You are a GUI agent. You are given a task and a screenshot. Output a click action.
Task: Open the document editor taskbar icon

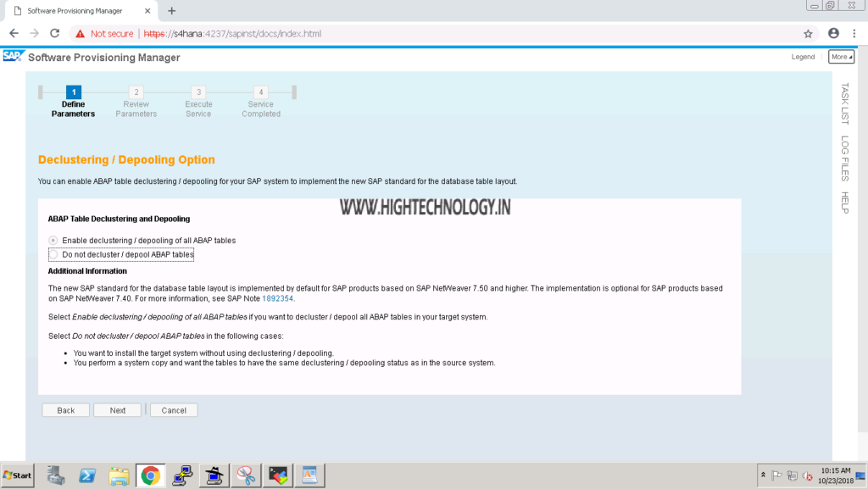309,475
